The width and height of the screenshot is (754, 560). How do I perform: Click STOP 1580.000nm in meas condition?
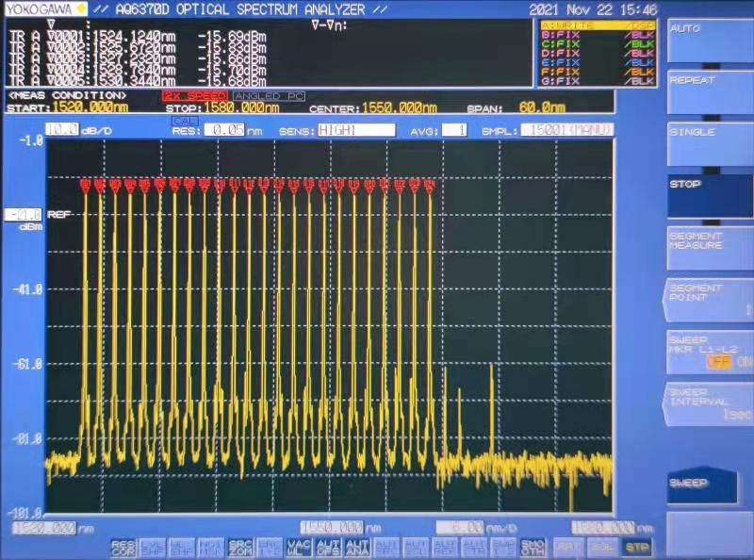click(x=222, y=107)
